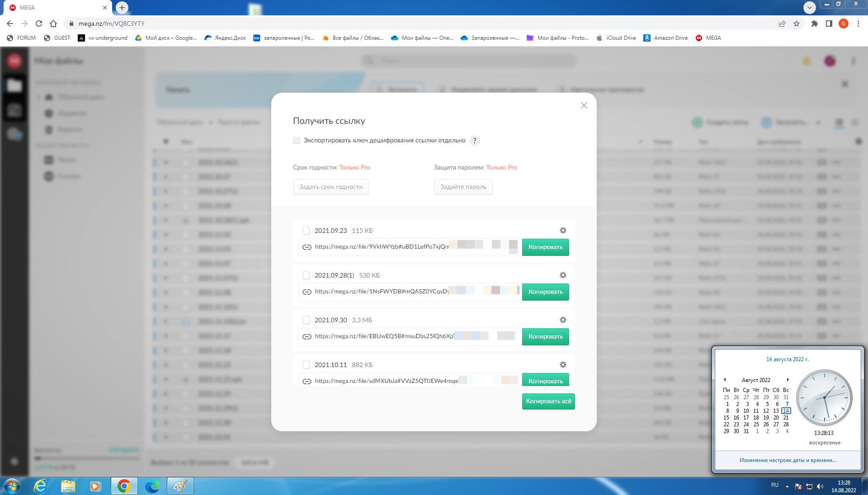This screenshot has height=495, width=868.
Task: Check the box for file 2021.09.23
Action: tap(306, 231)
